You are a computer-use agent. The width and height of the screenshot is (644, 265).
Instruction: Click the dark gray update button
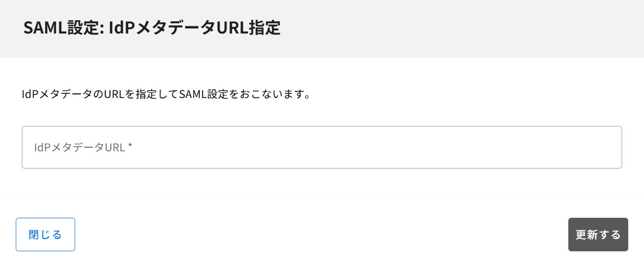coord(598,235)
